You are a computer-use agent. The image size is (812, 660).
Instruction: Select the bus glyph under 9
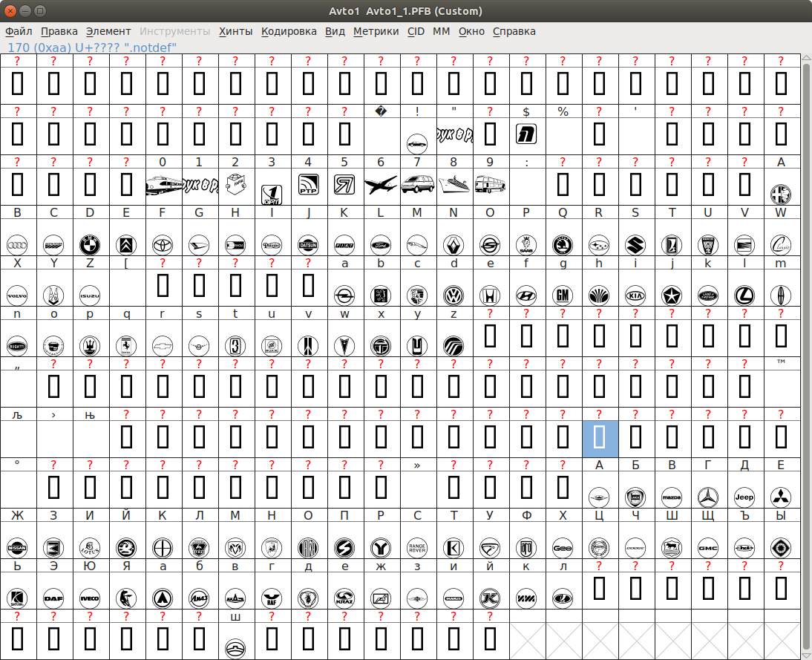[490, 184]
